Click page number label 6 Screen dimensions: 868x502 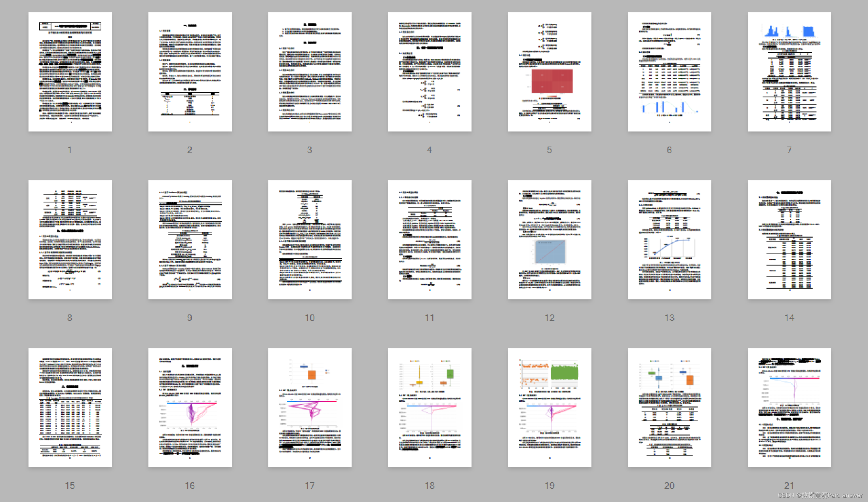point(669,150)
